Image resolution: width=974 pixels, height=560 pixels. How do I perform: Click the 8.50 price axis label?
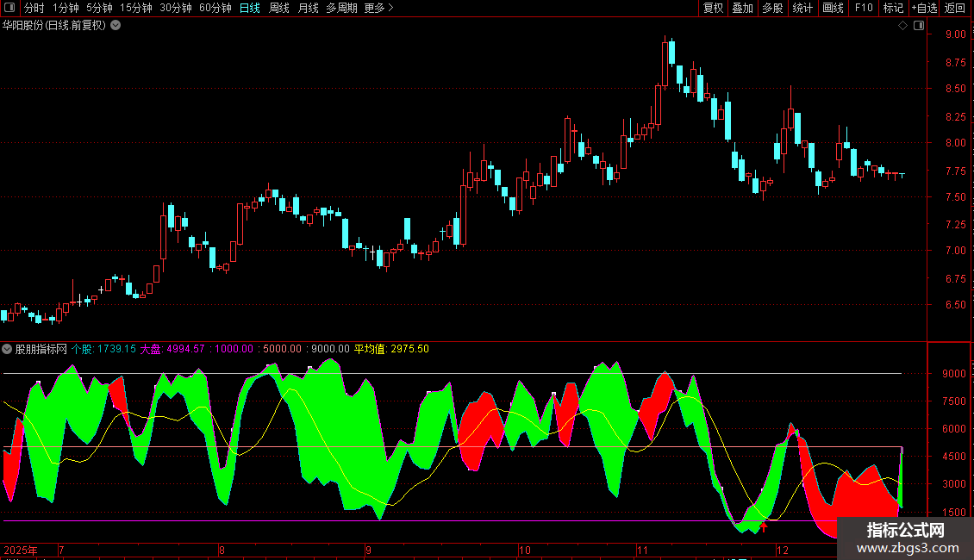[955, 89]
